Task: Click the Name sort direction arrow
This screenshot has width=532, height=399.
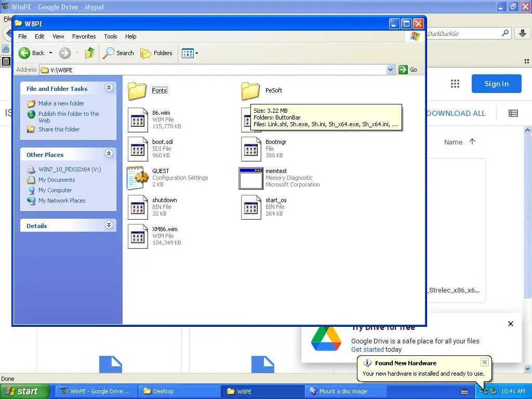Action: pyautogui.click(x=472, y=141)
